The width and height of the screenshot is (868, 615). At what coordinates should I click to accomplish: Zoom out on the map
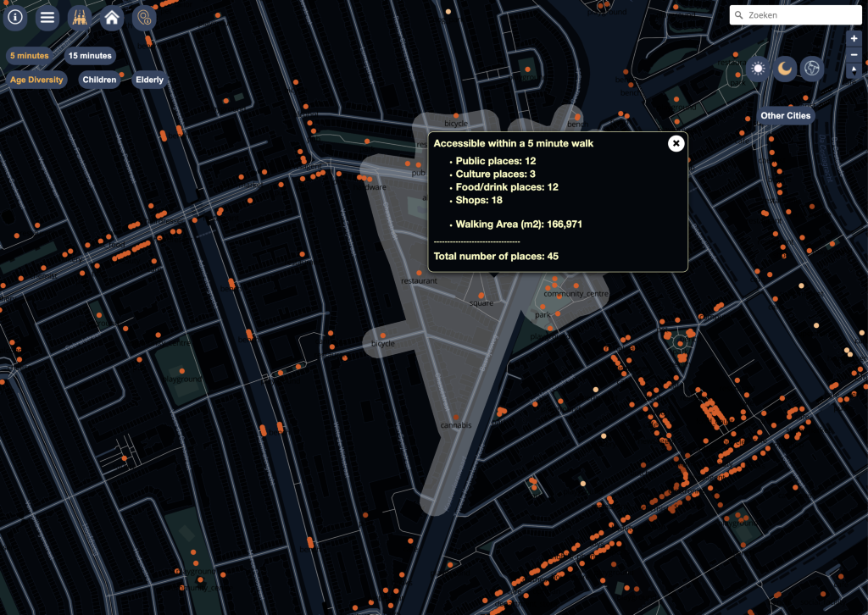pos(854,55)
